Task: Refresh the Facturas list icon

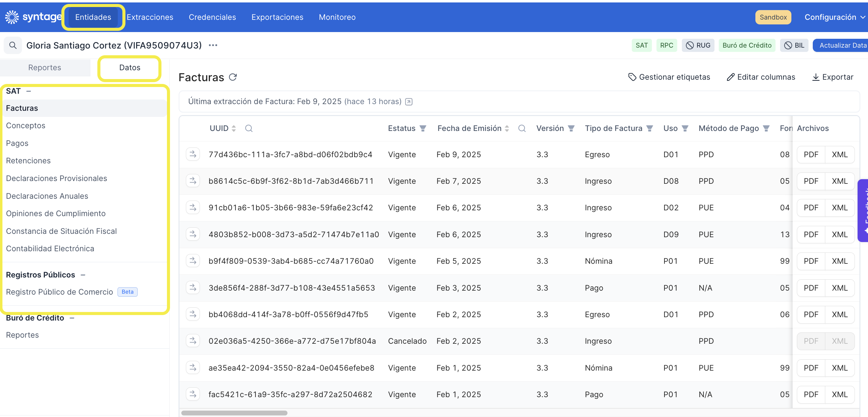Action: click(233, 77)
